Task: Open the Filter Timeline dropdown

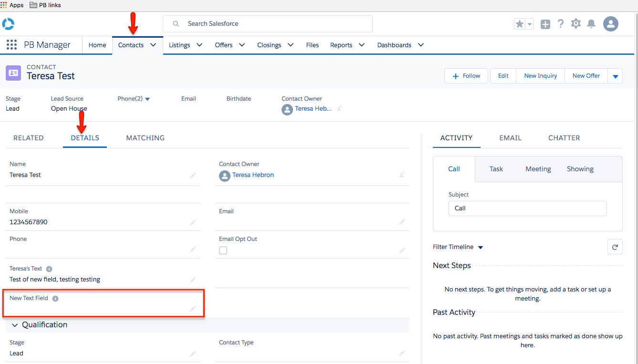Action: coord(481,247)
